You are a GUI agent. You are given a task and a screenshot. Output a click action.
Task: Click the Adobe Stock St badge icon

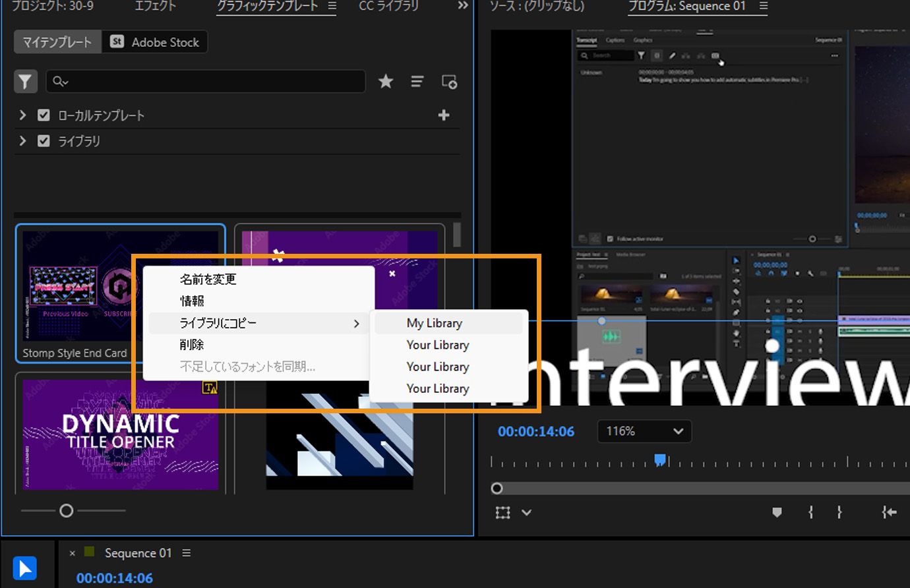click(117, 42)
